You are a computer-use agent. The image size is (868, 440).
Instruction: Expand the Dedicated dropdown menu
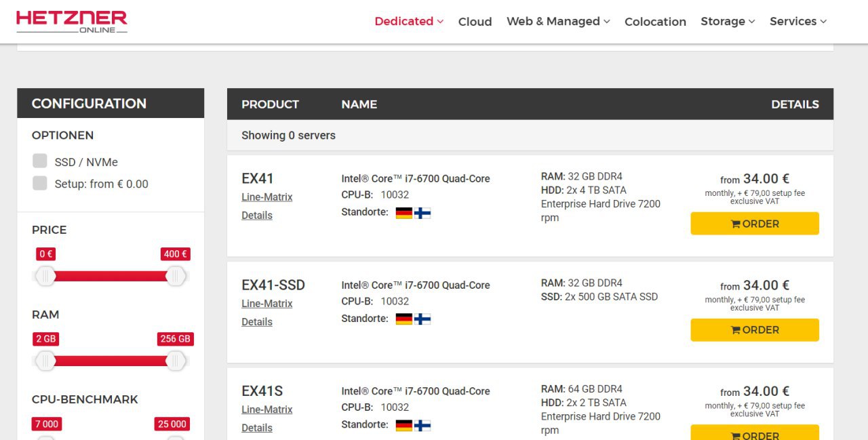point(409,21)
